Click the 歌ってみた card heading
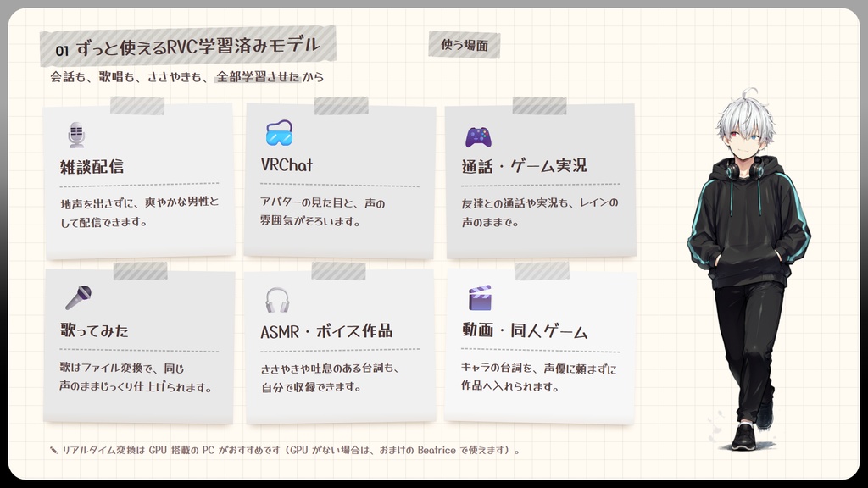The width and height of the screenshot is (868, 488). [94, 330]
